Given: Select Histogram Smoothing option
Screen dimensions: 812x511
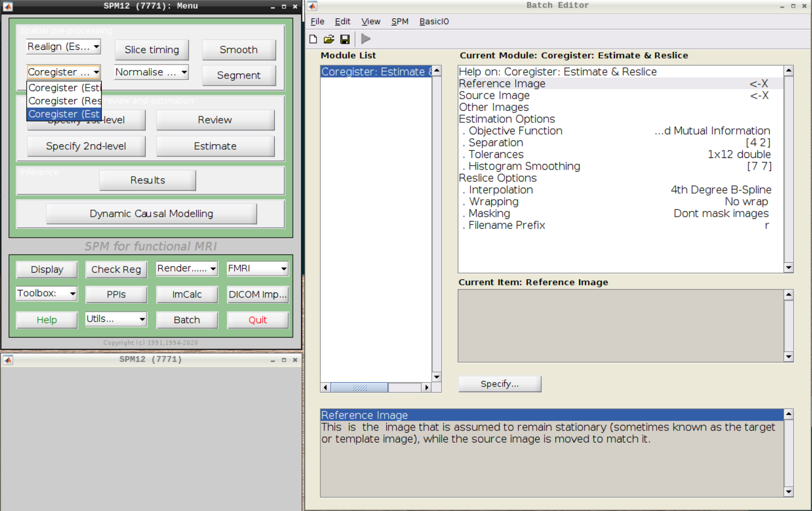Looking at the screenshot, I should (620, 166).
